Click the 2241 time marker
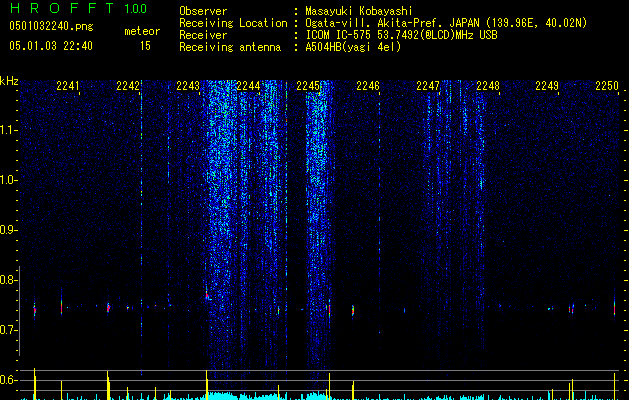The width and height of the screenshot is (629, 400). [x=68, y=86]
